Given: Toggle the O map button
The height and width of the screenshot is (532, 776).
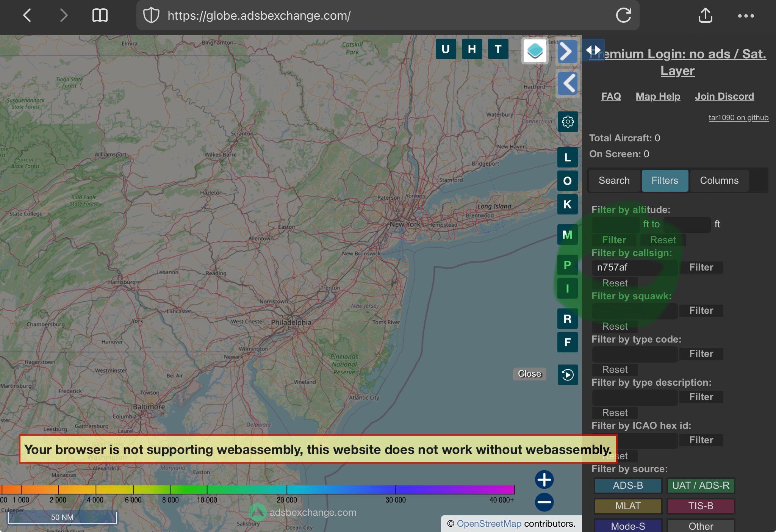Looking at the screenshot, I should 568,181.
